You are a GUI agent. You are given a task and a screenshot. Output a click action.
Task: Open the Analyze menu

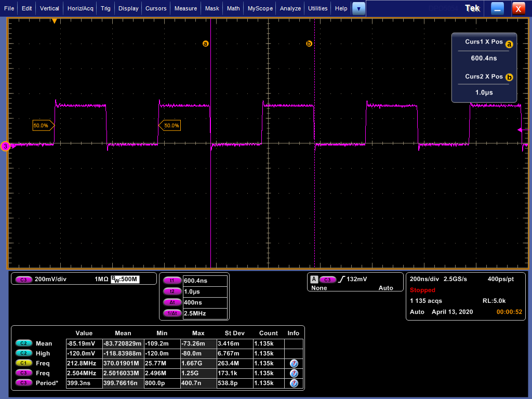290,8
